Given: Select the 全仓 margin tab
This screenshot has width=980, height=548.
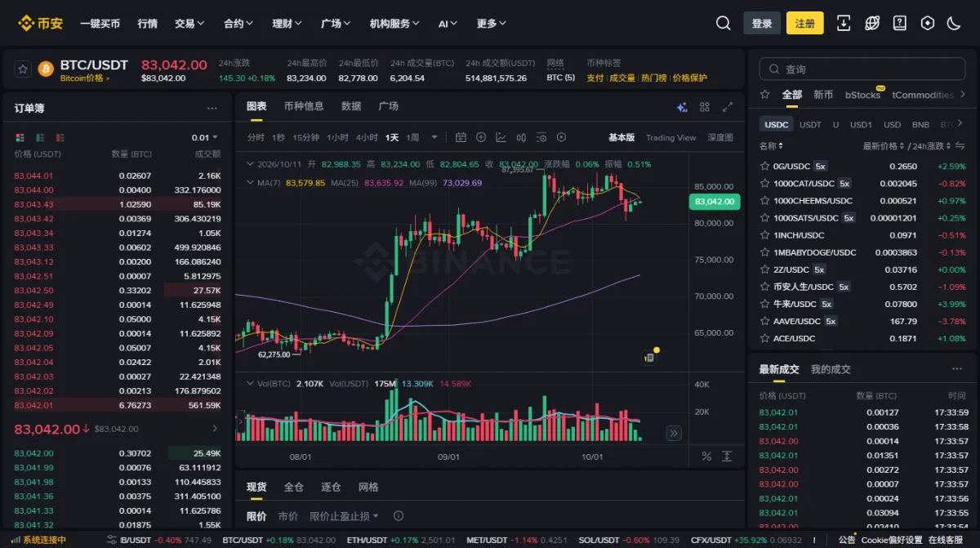Looking at the screenshot, I should point(293,487).
